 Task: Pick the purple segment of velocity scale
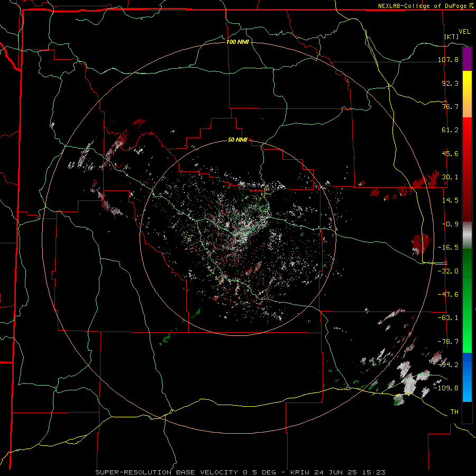click(x=467, y=59)
